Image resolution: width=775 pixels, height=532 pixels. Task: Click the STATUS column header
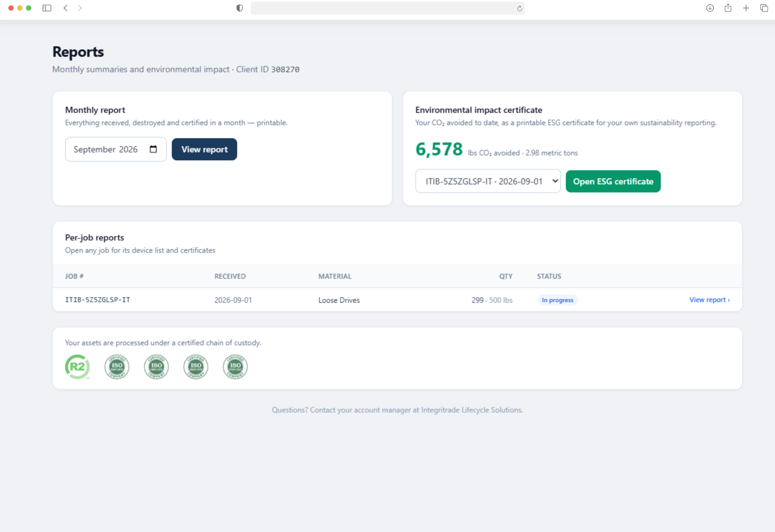[x=549, y=276]
